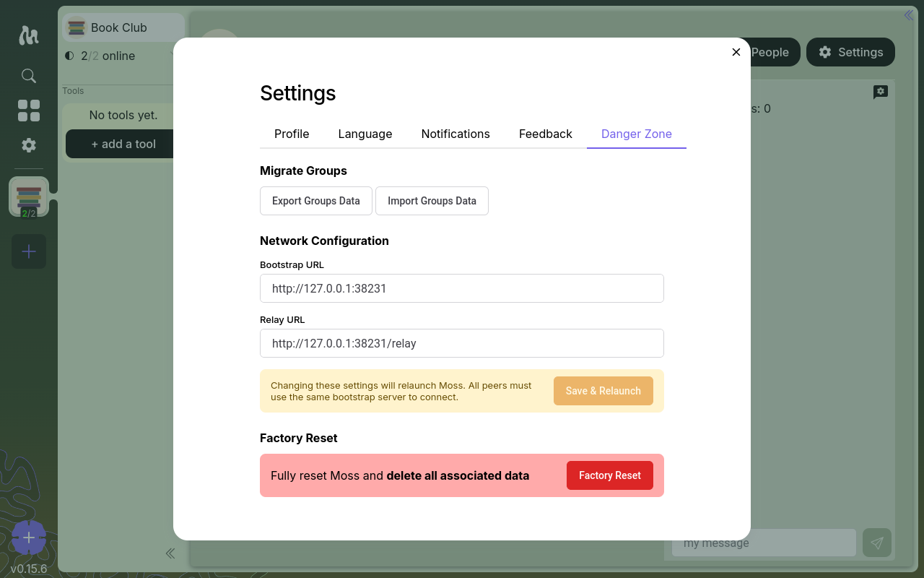Click the send message icon
This screenshot has height=578, width=924.
(877, 543)
